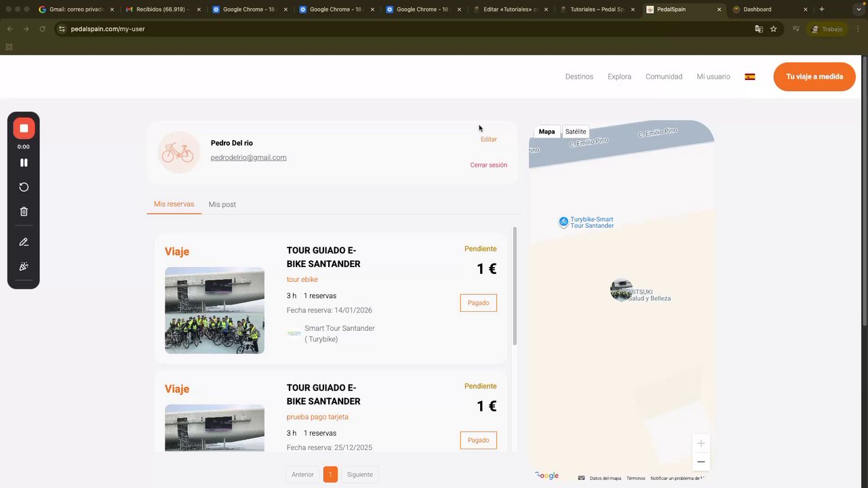The image size is (868, 488).
Task: Open the media controls icon in toolbar
Action: coord(796,29)
